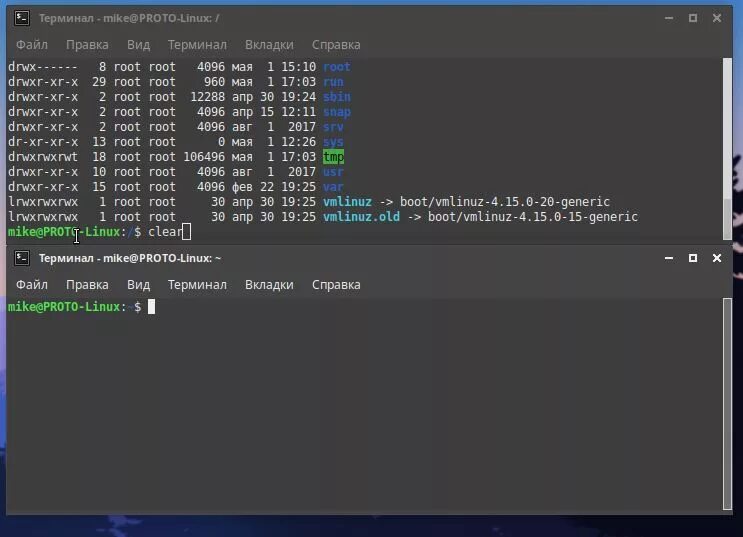743x537 pixels.
Task: Click scrollbar thumb in top terminal window
Action: point(727,219)
